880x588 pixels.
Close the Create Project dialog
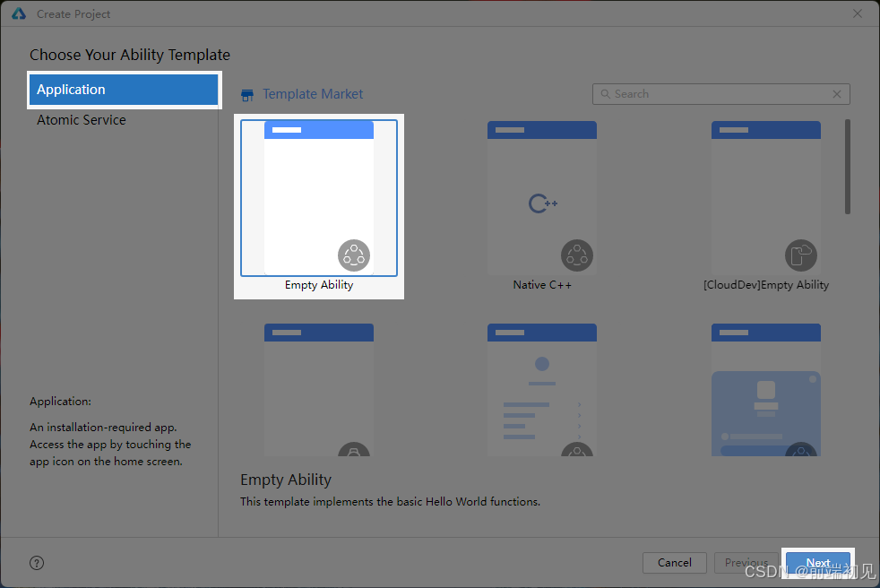(858, 13)
